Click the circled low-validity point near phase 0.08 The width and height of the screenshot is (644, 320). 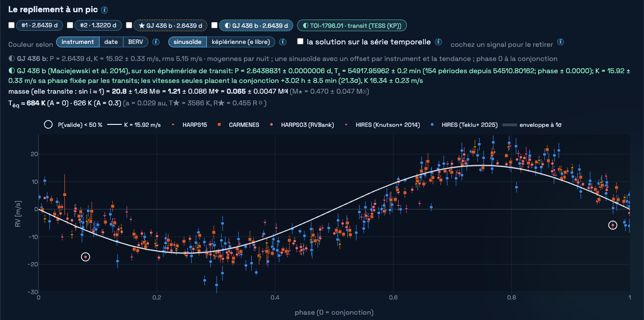(85, 257)
